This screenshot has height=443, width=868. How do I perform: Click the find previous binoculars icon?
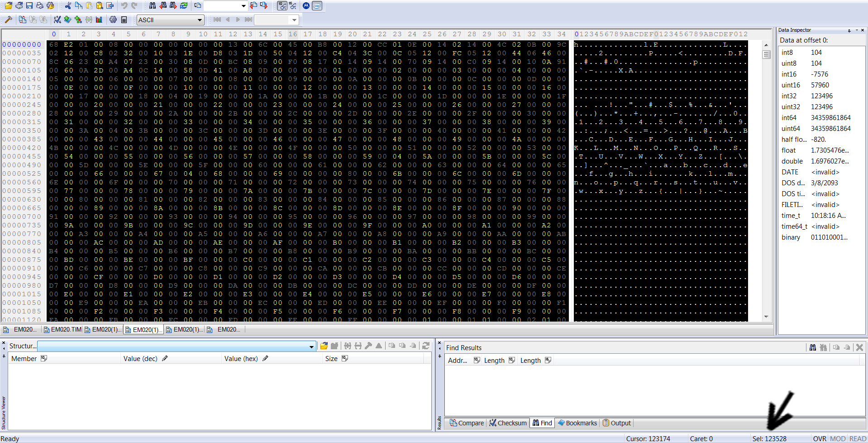163,6
